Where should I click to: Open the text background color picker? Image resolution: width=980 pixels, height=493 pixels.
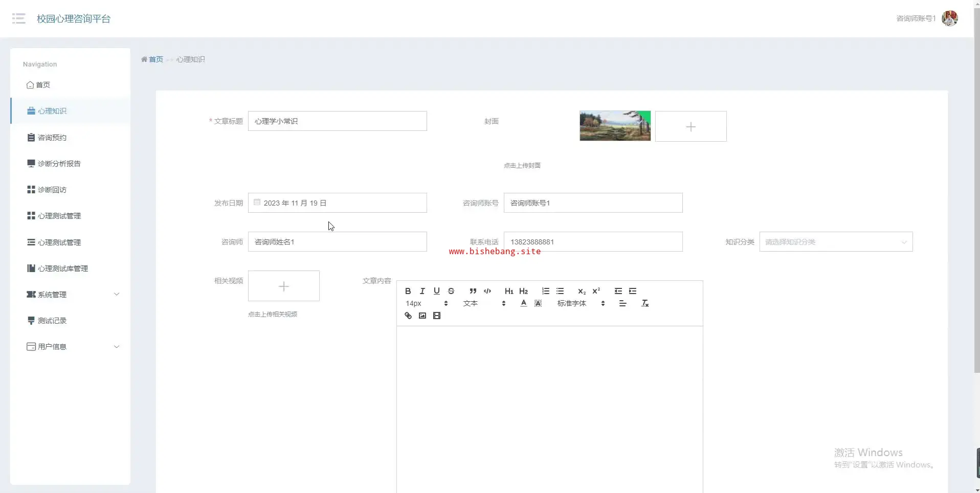pos(538,304)
